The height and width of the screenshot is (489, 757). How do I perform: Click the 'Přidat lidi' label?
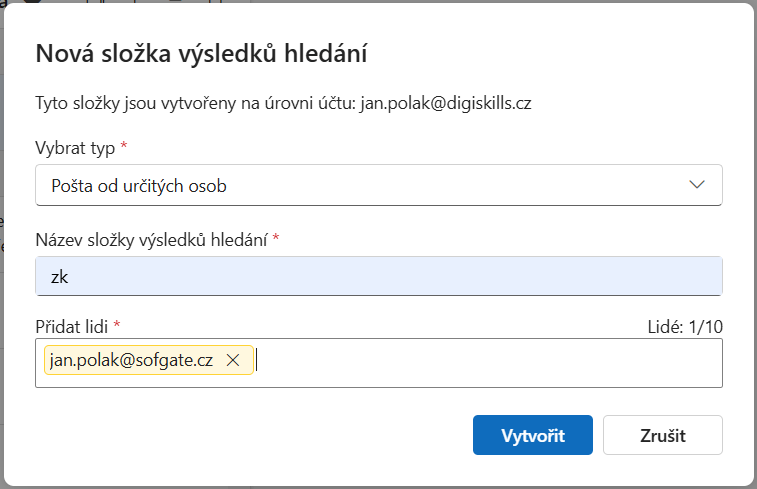pyautogui.click(x=72, y=326)
